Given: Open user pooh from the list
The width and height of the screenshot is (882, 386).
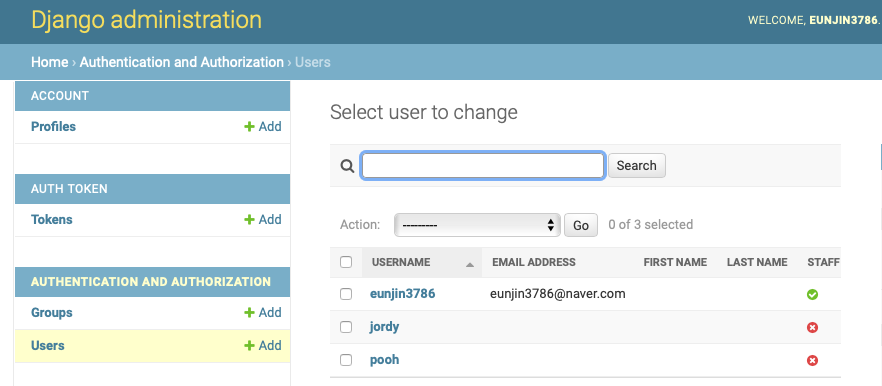Looking at the screenshot, I should pyautogui.click(x=384, y=360).
